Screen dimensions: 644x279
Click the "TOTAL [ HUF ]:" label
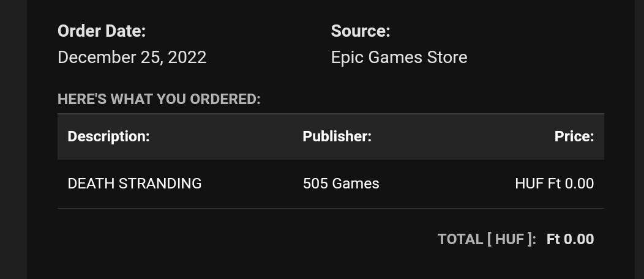(x=487, y=239)
